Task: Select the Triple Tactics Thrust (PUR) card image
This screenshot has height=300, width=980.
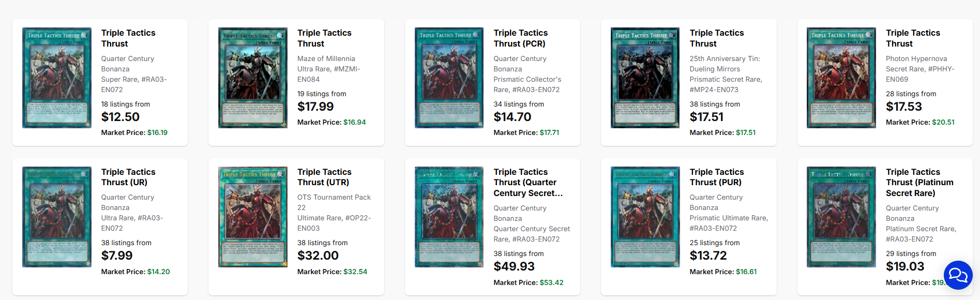Action: [x=645, y=217]
